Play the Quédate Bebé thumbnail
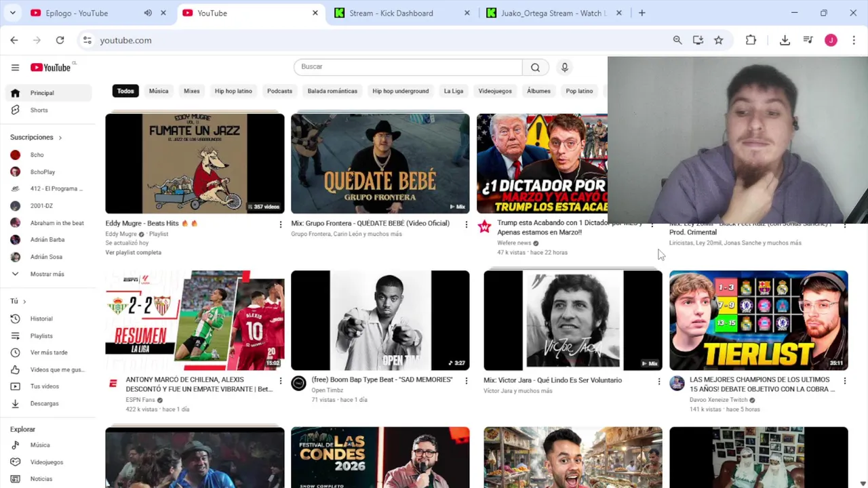Viewport: 868px width, 488px height. [380, 163]
